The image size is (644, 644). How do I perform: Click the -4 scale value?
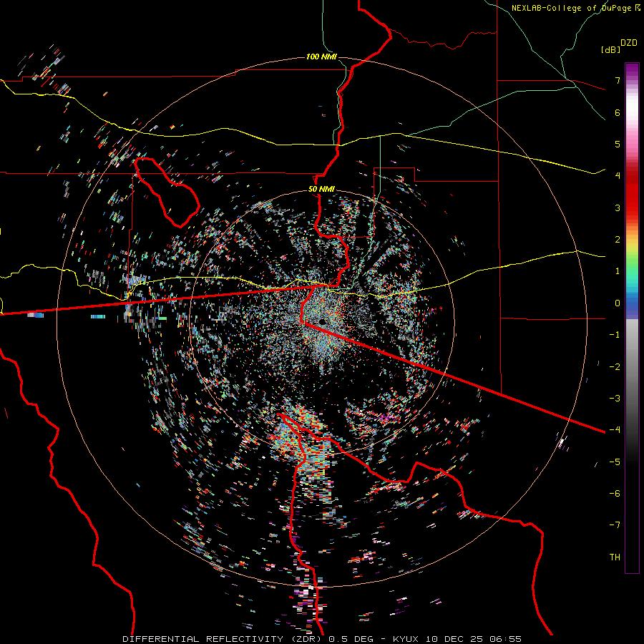click(615, 430)
